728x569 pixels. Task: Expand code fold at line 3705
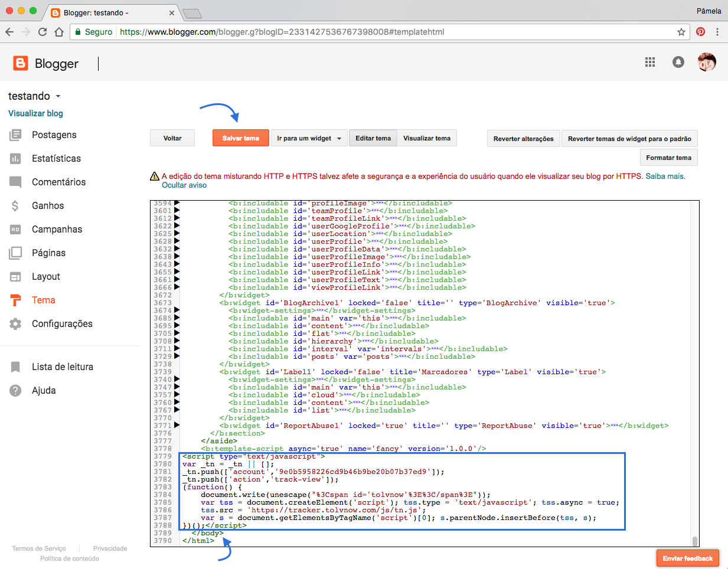coord(177,333)
